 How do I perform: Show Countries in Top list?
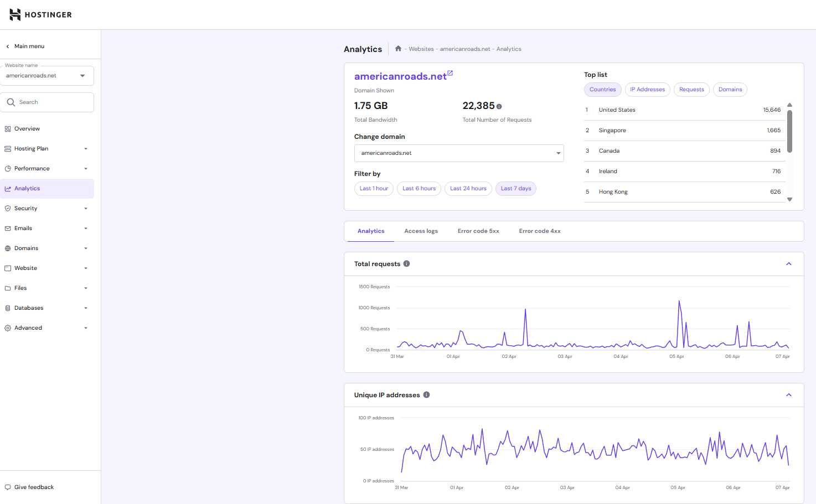click(602, 90)
